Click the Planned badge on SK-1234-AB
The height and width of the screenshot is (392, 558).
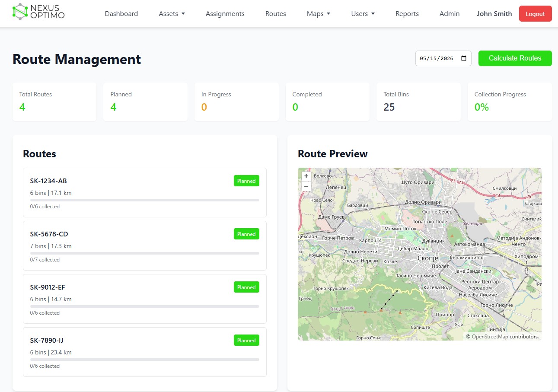tap(246, 181)
